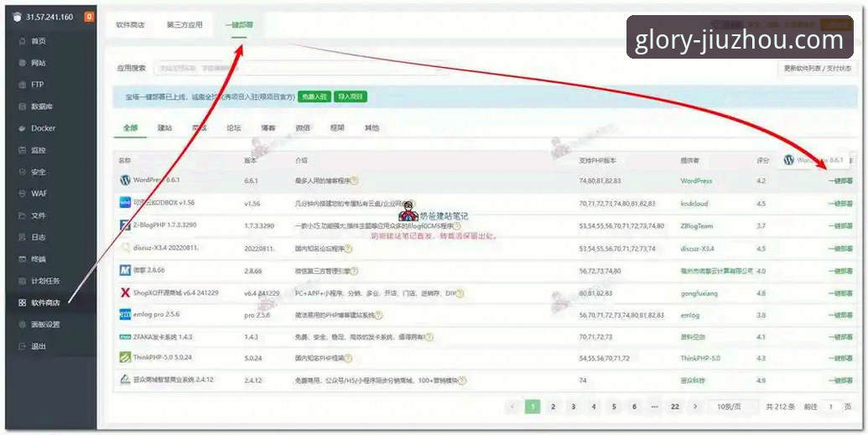Select the 建站 category tab

pos(165,128)
